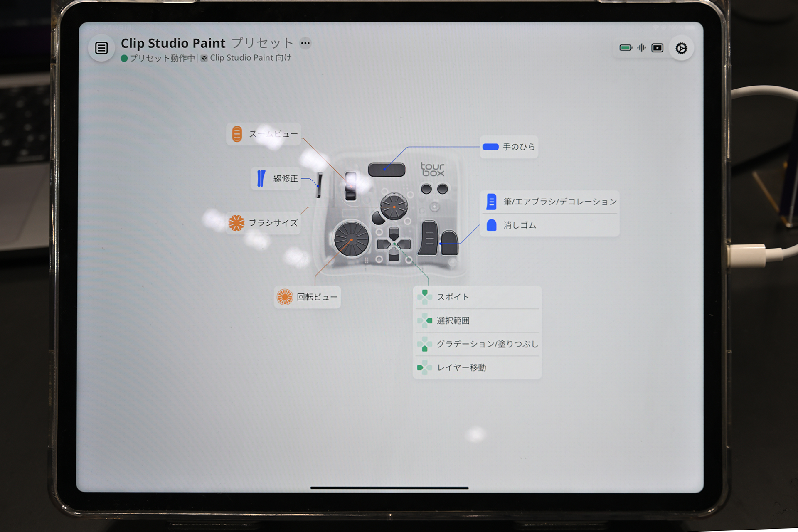Click the 消しゴム eraser icon
Viewport: 798px width, 532px height.
tap(492, 225)
